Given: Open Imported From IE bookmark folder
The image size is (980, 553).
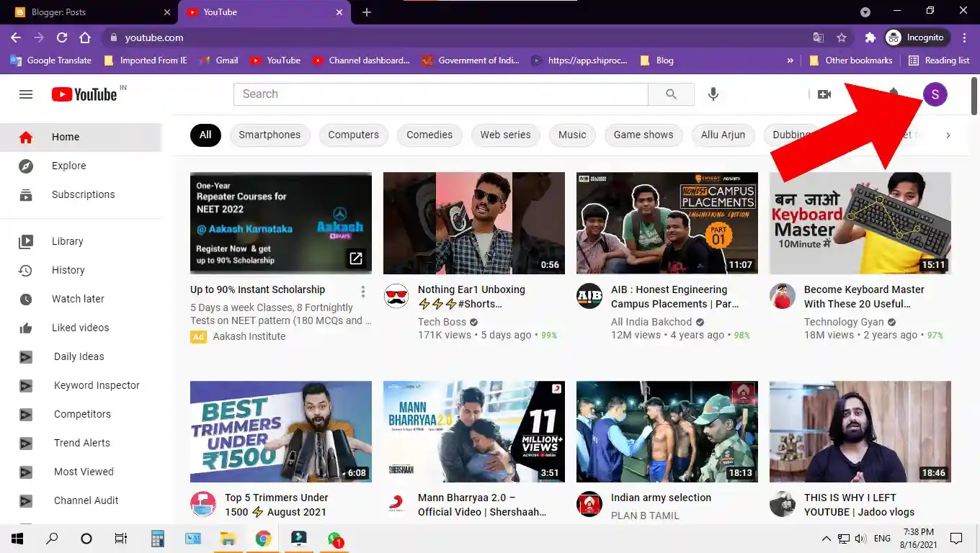Looking at the screenshot, I should pos(146,60).
